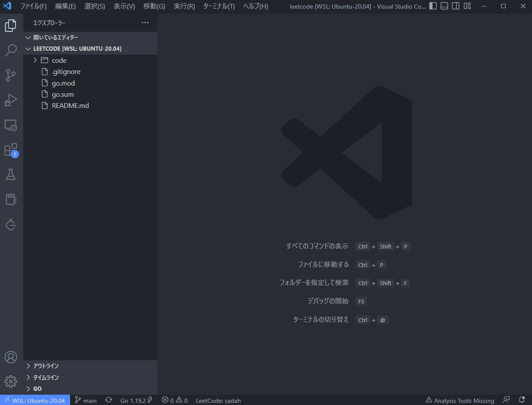532x405 pixels.
Task: Open the ファイル(F) menu
Action: 34,6
